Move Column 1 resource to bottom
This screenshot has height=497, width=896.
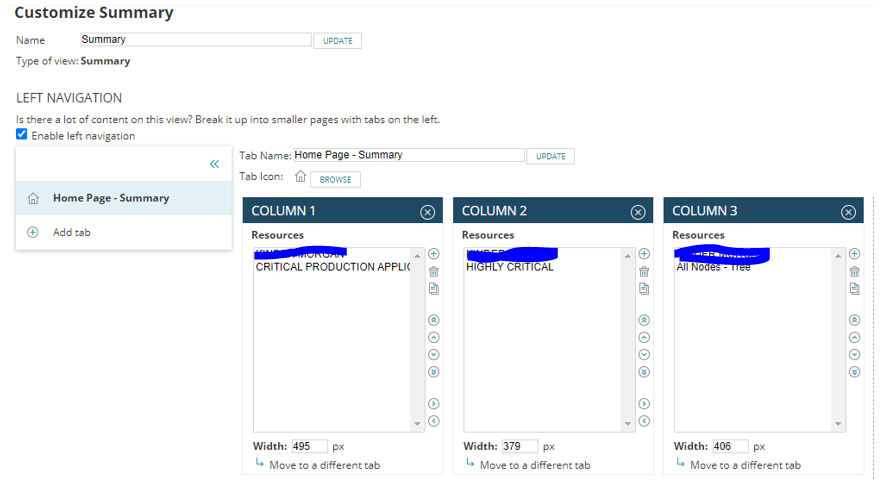[x=434, y=372]
